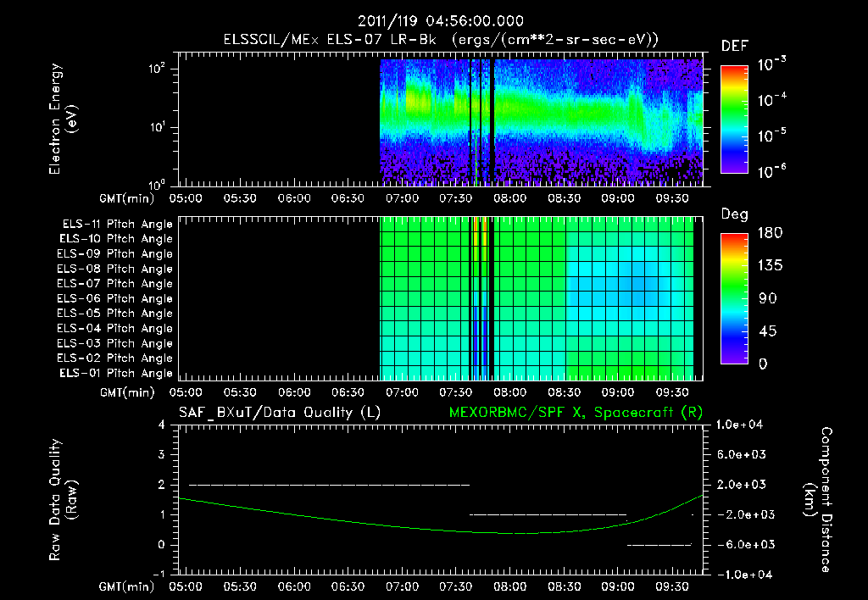868x600 pixels.
Task: Select the ELS-03 Pitch Angle row label
Action: [x=115, y=344]
